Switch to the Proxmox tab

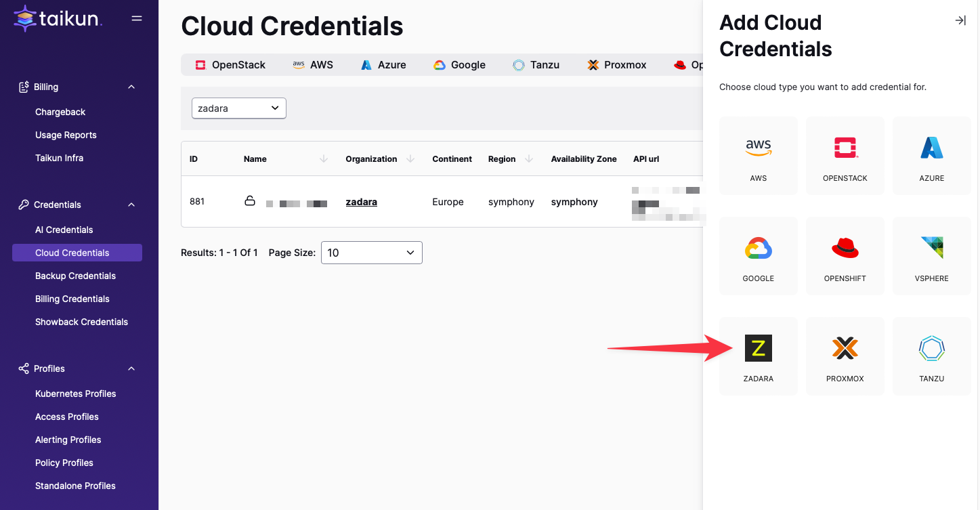click(x=616, y=65)
